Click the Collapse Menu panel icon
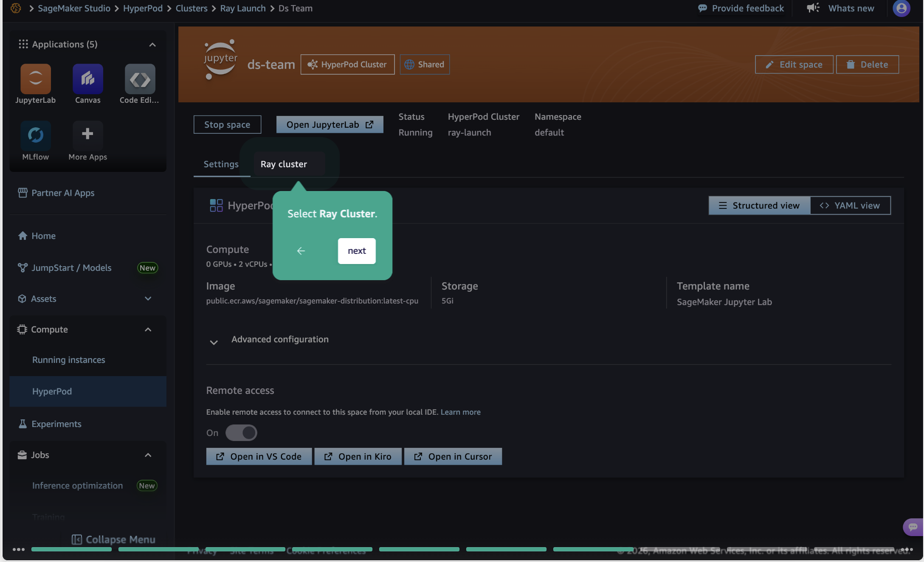Viewport: 924px width, 562px height. tap(77, 540)
